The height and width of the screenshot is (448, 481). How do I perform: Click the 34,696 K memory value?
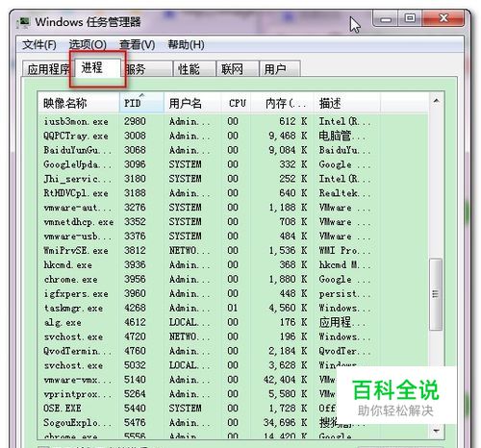[x=285, y=423]
